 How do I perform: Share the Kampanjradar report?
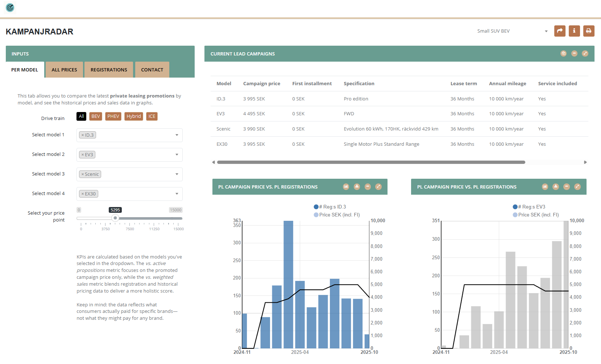click(560, 31)
